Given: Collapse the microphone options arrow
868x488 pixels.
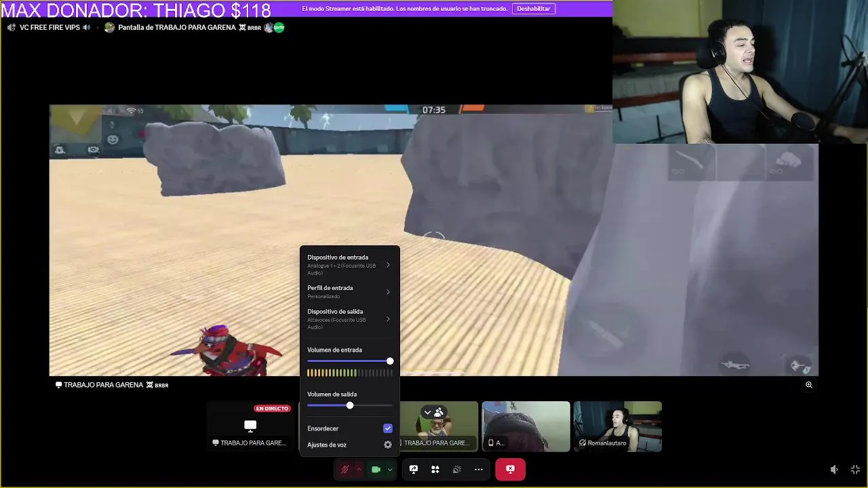Looking at the screenshot, I should [x=359, y=469].
